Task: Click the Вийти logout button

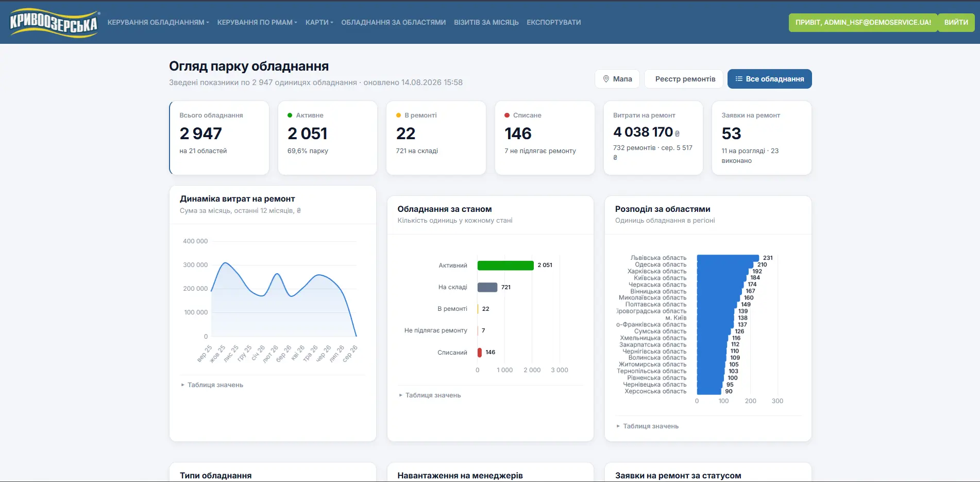Action: click(x=956, y=22)
